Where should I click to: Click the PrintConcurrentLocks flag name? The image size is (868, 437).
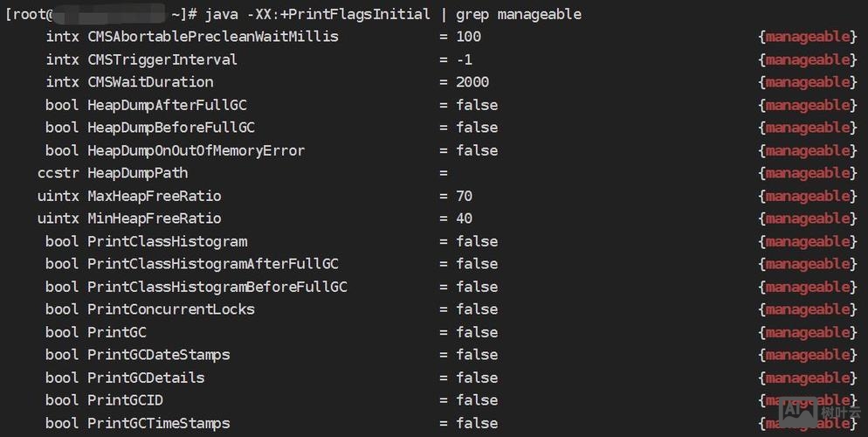pos(170,309)
